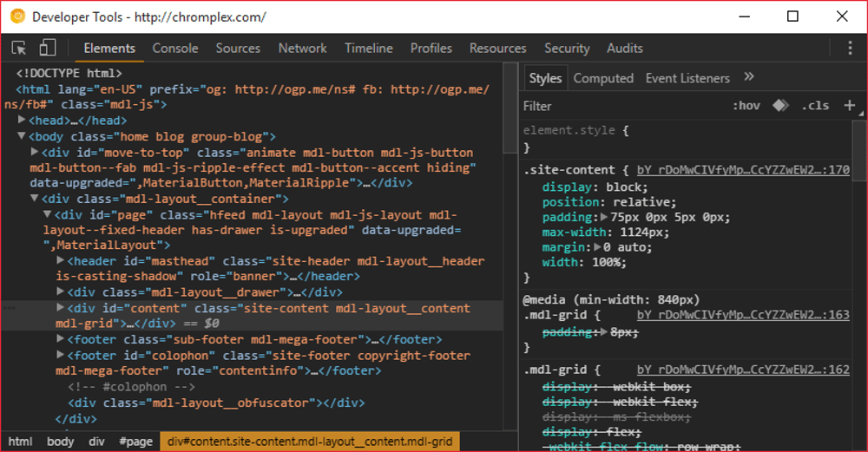Collapse the mdl-layout__container div node
The height and width of the screenshot is (452, 868).
pyautogui.click(x=35, y=198)
